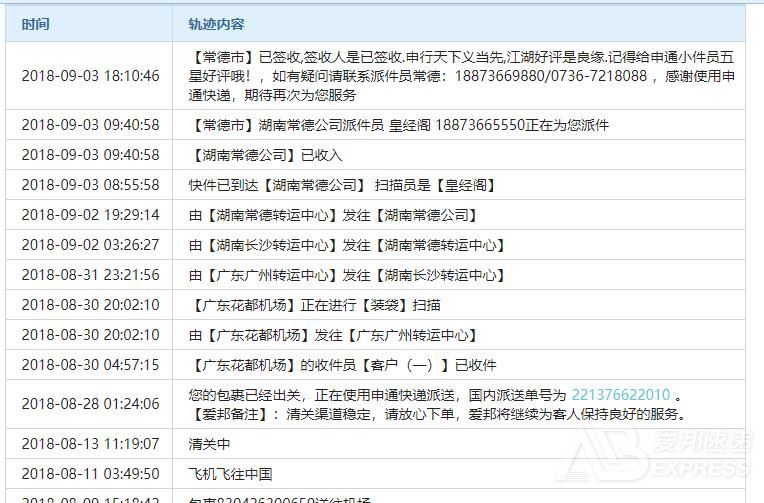This screenshot has height=503, width=764.
Task: Select the 2018-08-30 04:57:15 timestamp
Action: pos(90,365)
